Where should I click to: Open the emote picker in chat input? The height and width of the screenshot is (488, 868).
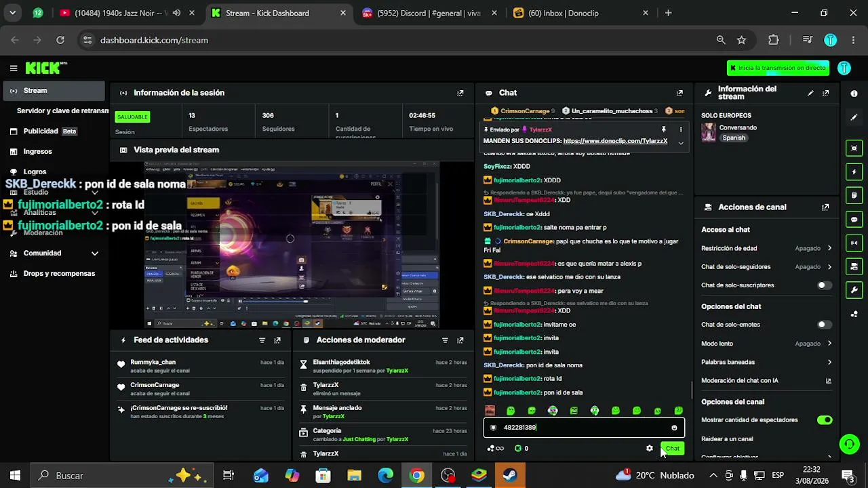(674, 428)
